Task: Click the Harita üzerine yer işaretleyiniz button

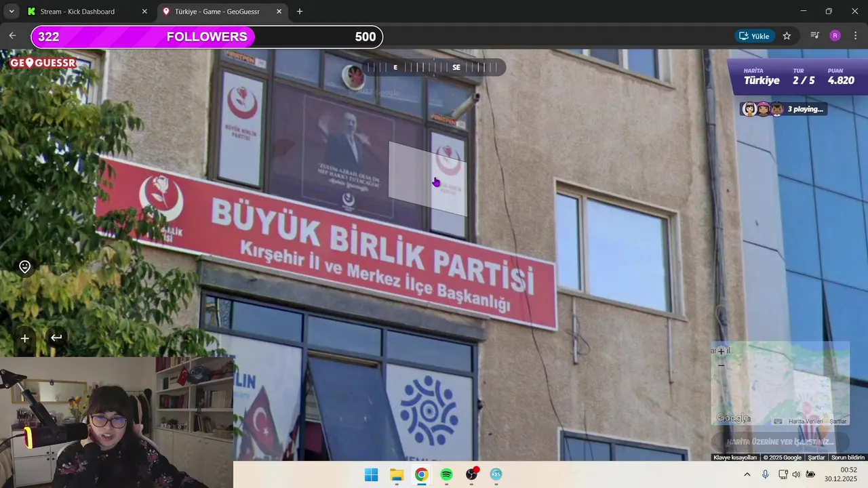Action: tap(780, 442)
